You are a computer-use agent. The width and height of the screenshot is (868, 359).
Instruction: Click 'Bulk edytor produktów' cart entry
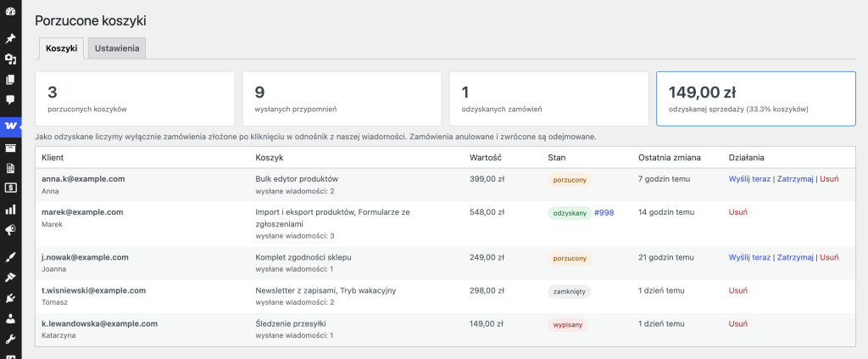tap(297, 179)
